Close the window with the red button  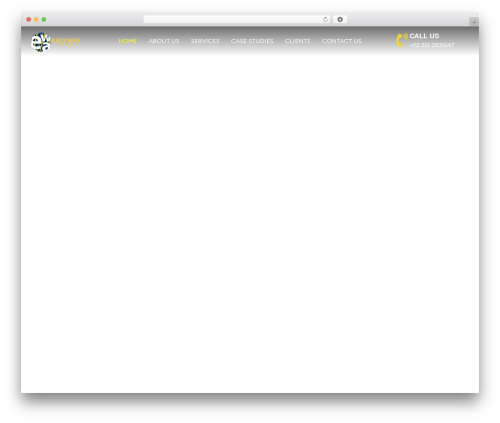point(29,19)
